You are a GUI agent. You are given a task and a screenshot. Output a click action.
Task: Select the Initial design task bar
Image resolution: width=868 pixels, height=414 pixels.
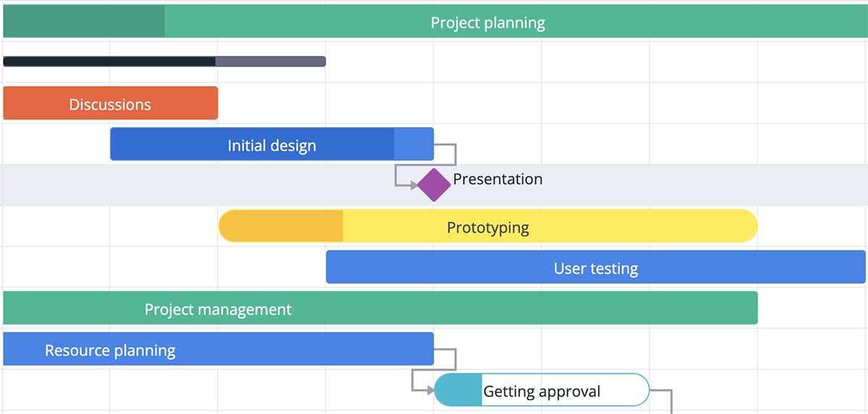[x=271, y=144]
